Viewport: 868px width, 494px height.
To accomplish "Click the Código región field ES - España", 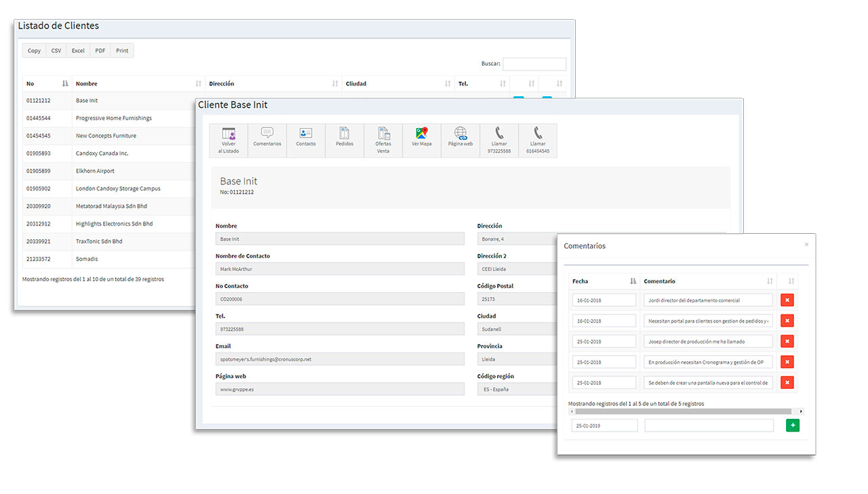I will pyautogui.click(x=517, y=389).
